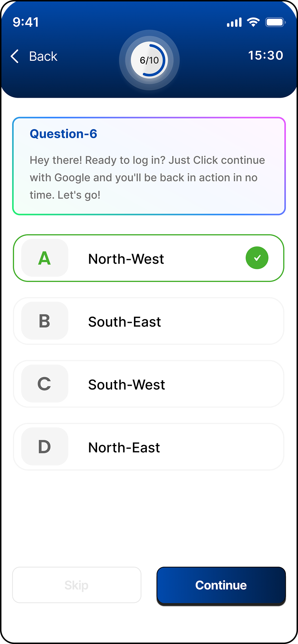This screenshot has height=644, width=298.
Task: Tap the question prompt text card
Action: (x=149, y=166)
